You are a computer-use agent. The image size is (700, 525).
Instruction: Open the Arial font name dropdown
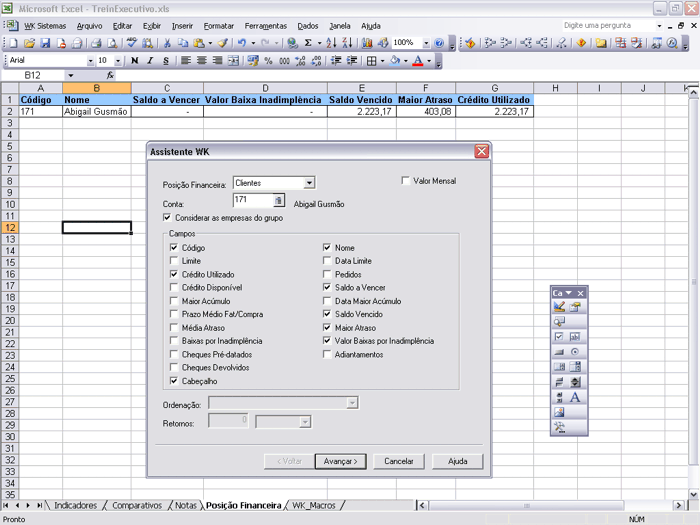pyautogui.click(x=91, y=61)
